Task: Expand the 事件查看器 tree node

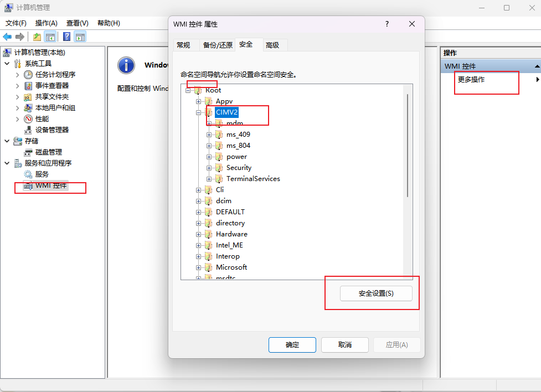Action: click(17, 86)
